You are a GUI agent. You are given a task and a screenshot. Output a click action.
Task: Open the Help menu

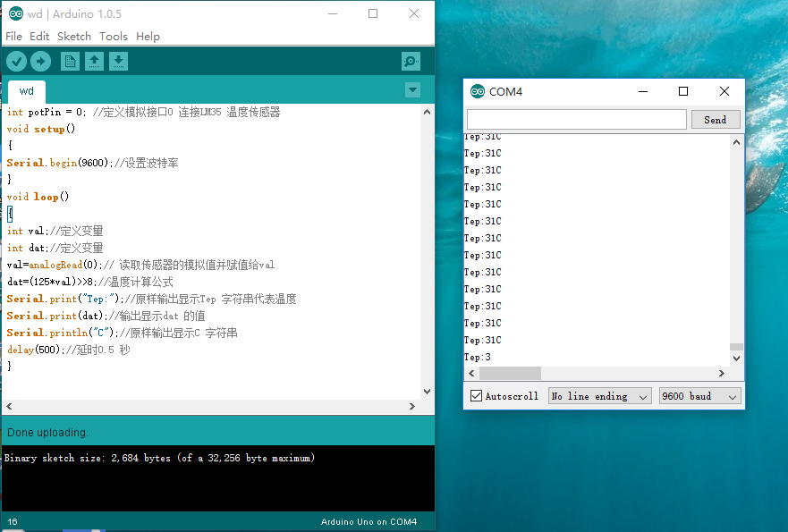pos(148,36)
